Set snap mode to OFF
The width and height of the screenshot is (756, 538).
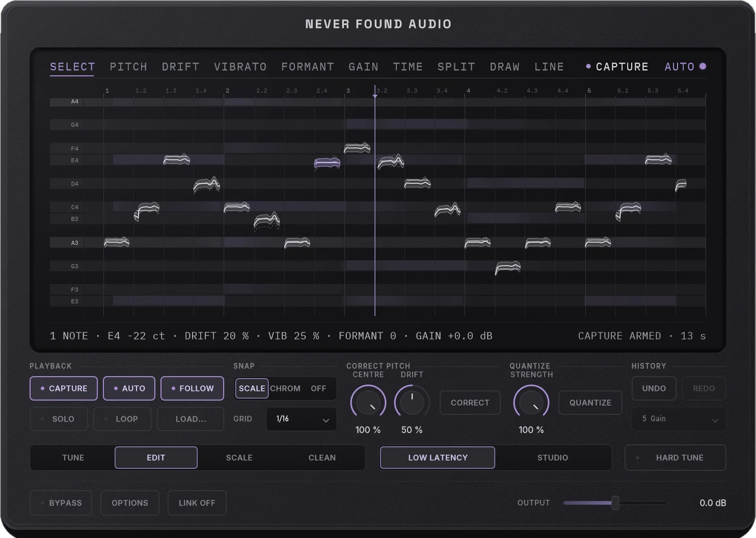tap(318, 388)
